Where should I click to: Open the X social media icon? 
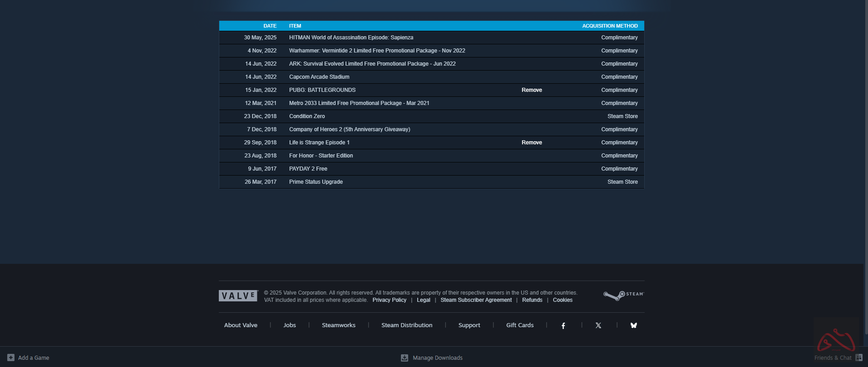point(598,325)
